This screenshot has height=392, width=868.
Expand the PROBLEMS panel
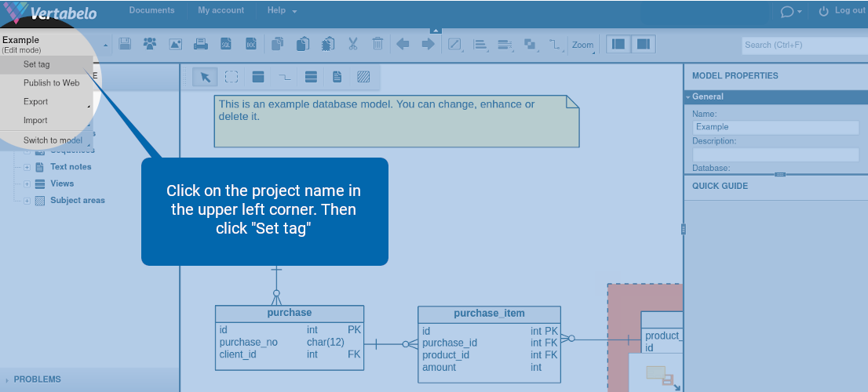click(x=6, y=379)
